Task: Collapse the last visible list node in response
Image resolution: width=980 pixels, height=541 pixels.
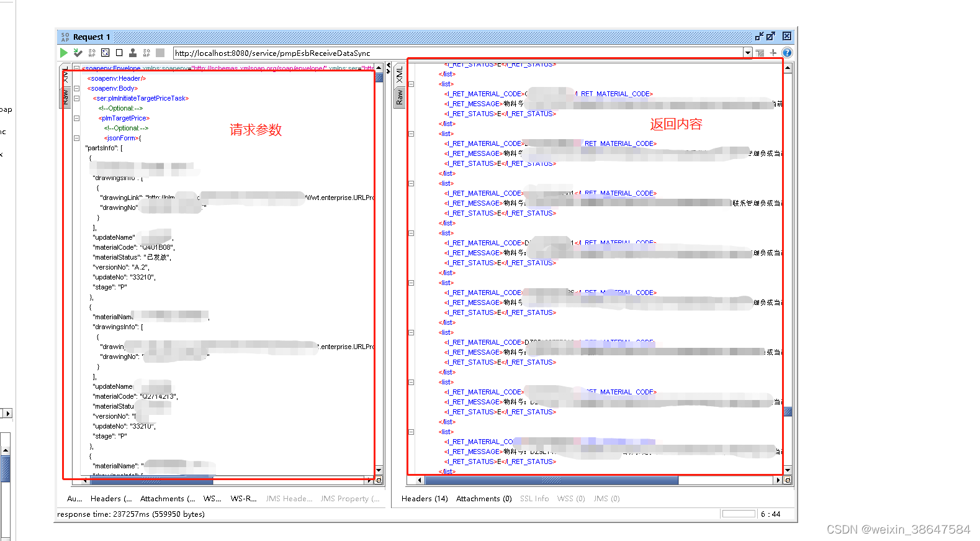Action: click(x=411, y=432)
